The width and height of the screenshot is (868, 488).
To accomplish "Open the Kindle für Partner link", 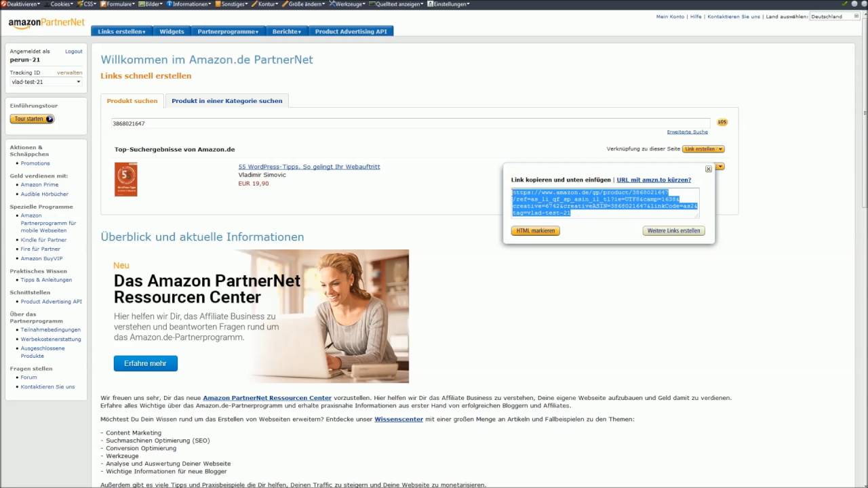I will (x=43, y=240).
